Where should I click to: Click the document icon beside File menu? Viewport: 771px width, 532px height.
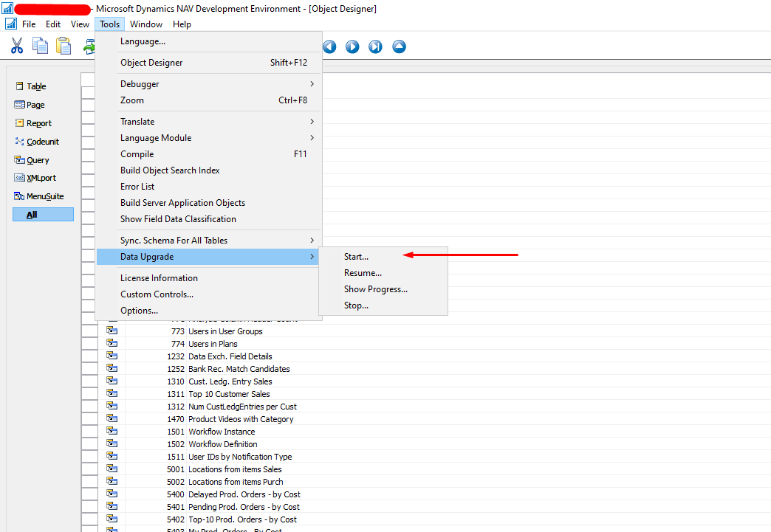11,24
